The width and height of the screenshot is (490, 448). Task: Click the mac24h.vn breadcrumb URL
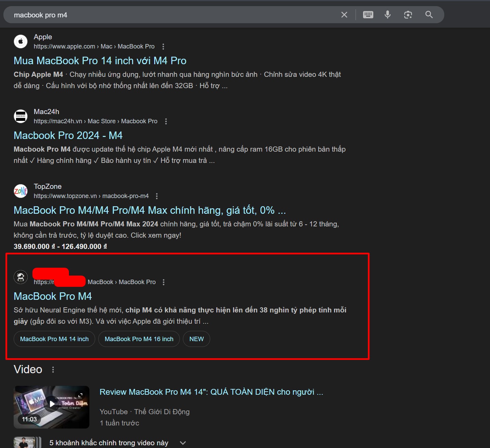coord(96,121)
